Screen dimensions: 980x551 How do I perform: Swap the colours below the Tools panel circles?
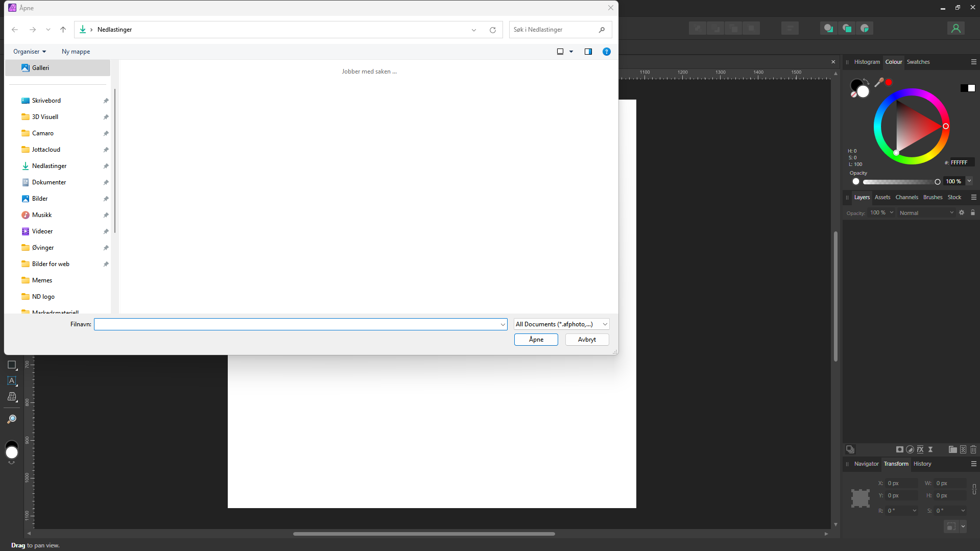coord(11,463)
